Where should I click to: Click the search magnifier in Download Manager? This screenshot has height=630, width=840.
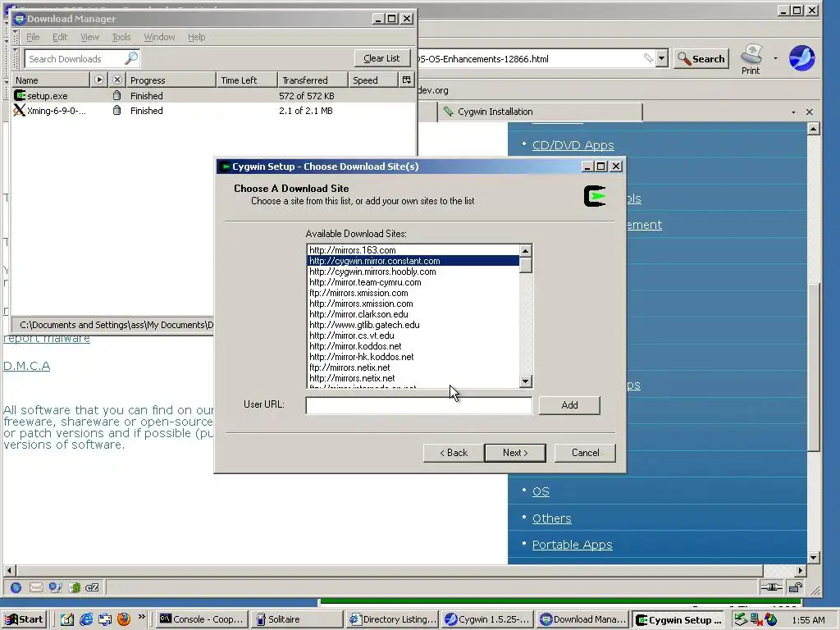pyautogui.click(x=130, y=58)
